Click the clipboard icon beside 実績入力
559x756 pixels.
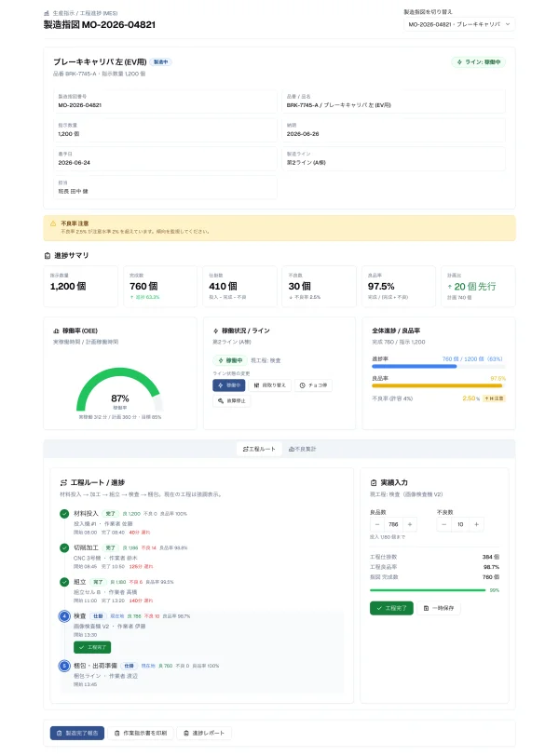pos(374,482)
